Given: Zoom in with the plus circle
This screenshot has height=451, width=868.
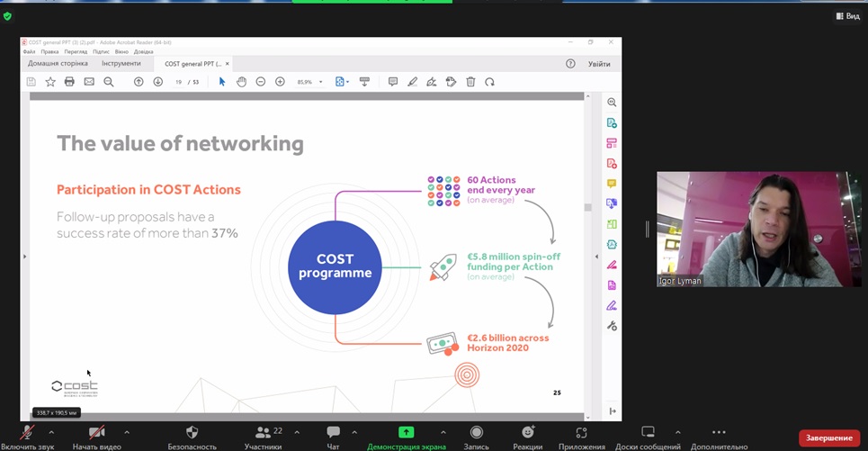Looking at the screenshot, I should [x=280, y=82].
